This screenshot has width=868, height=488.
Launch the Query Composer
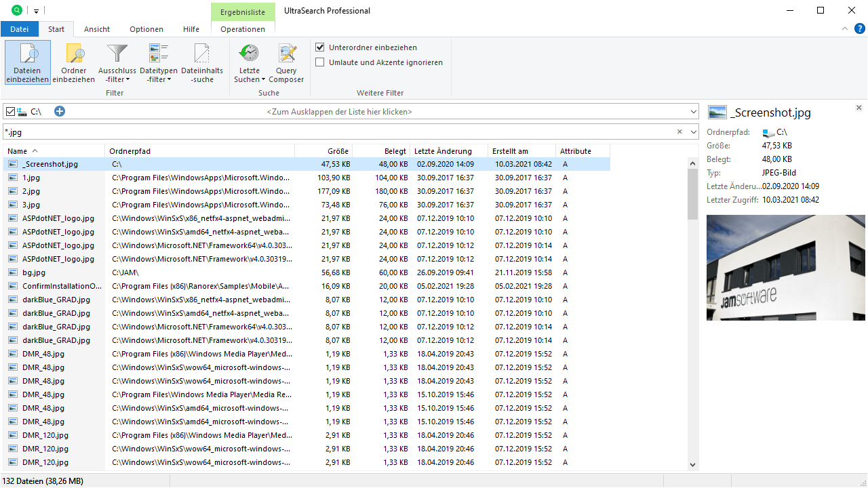(x=286, y=62)
